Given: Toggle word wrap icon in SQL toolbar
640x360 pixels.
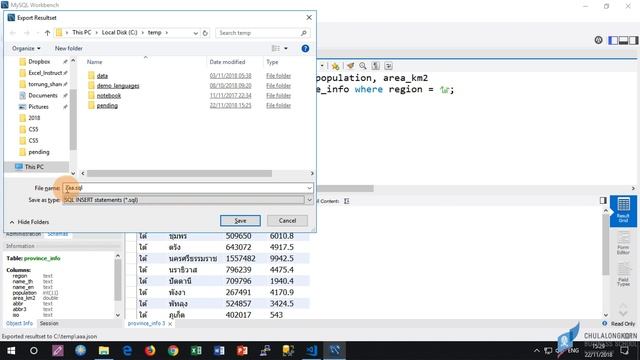Looking at the screenshot, I should [388, 66].
